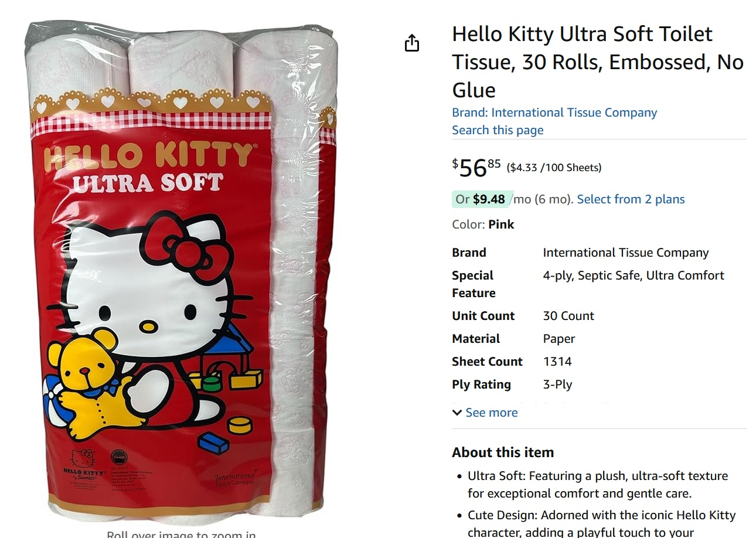Click the ($4.33 /100 Sheets) unit price
The height and width of the screenshot is (538, 756).
tap(554, 168)
